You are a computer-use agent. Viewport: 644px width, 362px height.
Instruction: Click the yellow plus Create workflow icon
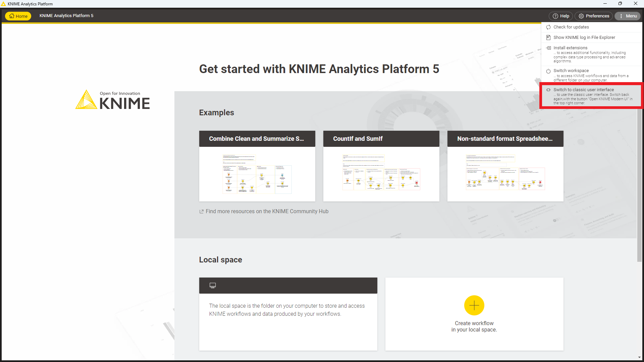pyautogui.click(x=474, y=305)
